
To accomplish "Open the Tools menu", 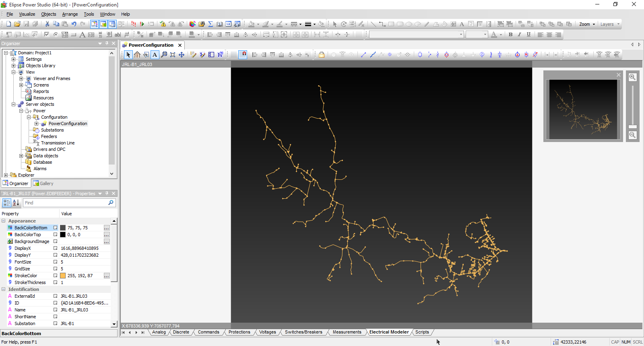I will click(89, 14).
